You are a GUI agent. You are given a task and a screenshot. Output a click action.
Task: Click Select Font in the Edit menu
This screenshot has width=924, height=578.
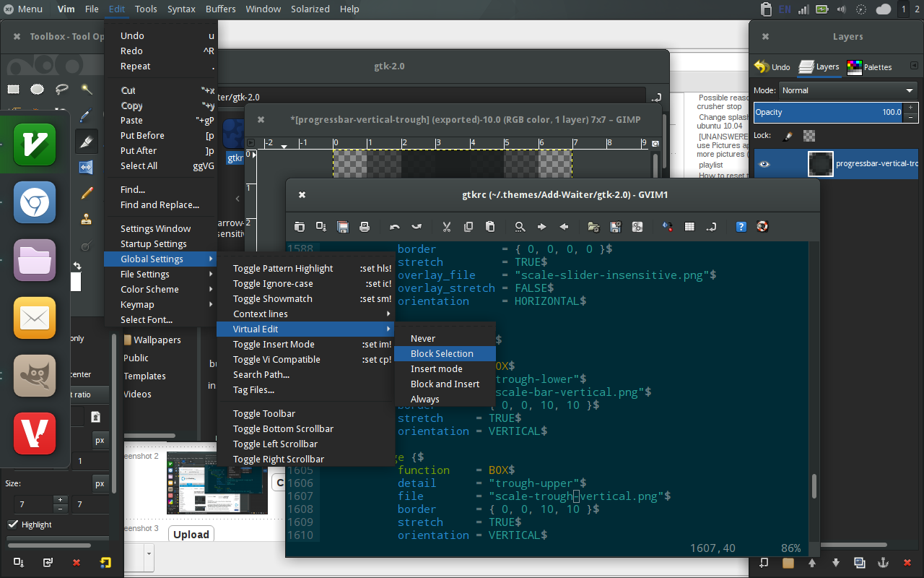click(x=160, y=319)
